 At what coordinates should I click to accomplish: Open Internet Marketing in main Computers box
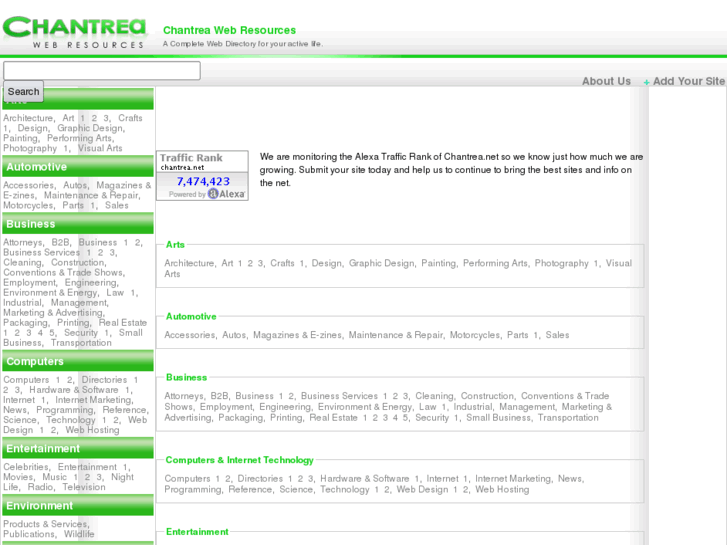[x=513, y=478]
